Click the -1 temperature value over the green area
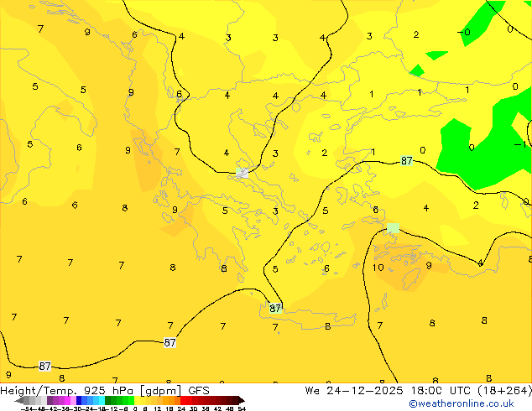Viewport: 532px width, 411px height. pyautogui.click(x=519, y=145)
